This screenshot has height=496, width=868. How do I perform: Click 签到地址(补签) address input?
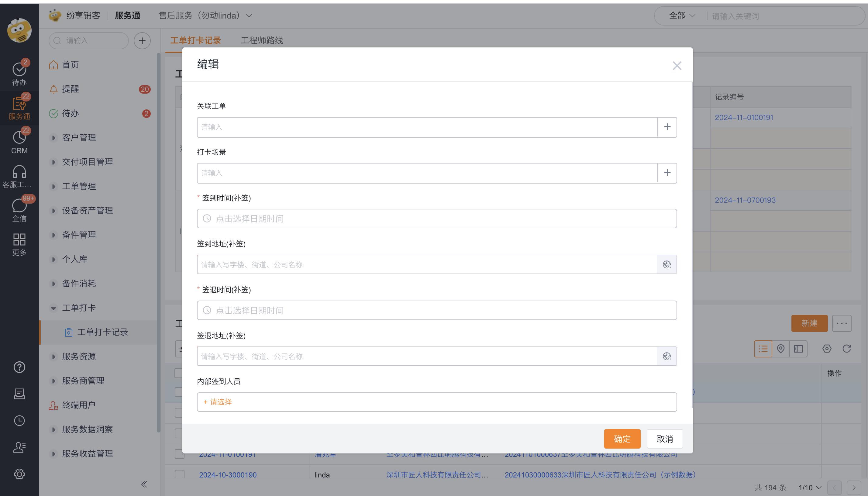coord(427,264)
